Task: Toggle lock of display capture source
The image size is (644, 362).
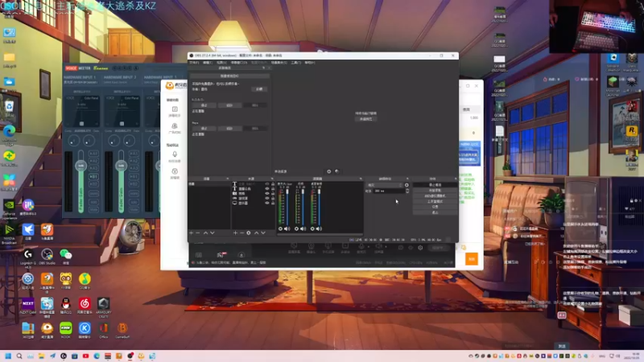Action: point(273,203)
